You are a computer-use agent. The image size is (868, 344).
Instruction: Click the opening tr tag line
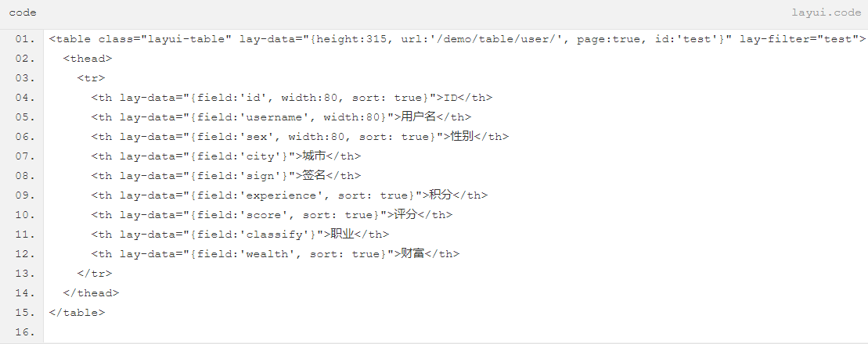click(x=91, y=78)
